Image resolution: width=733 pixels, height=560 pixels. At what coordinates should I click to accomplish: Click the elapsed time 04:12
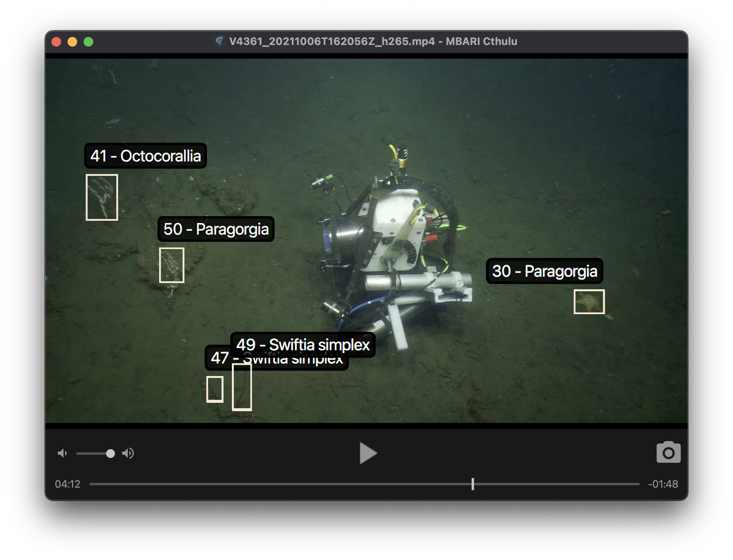point(68,484)
